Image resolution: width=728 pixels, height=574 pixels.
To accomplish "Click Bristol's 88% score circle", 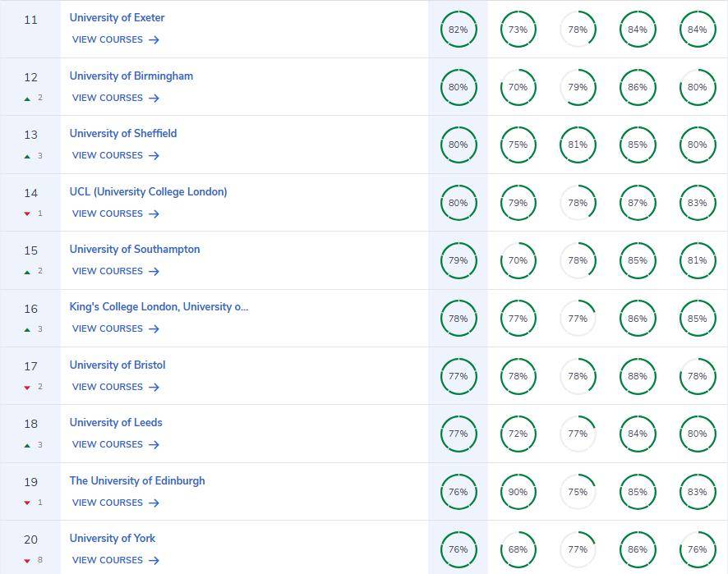I will tap(638, 376).
